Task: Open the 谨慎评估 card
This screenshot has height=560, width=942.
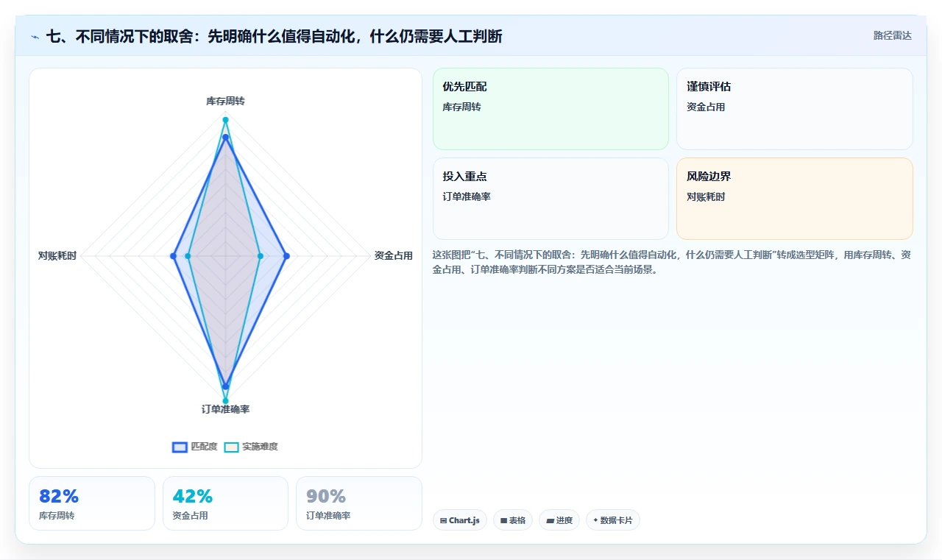Action: tap(795, 109)
